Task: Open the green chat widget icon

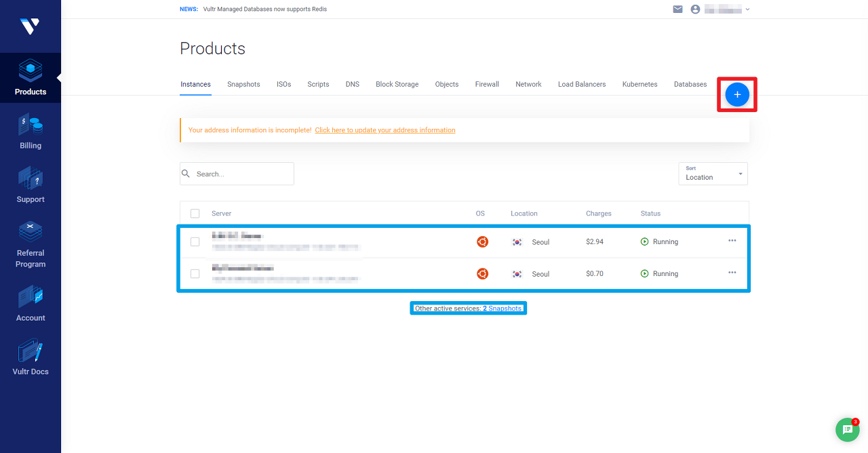Action: [847, 430]
